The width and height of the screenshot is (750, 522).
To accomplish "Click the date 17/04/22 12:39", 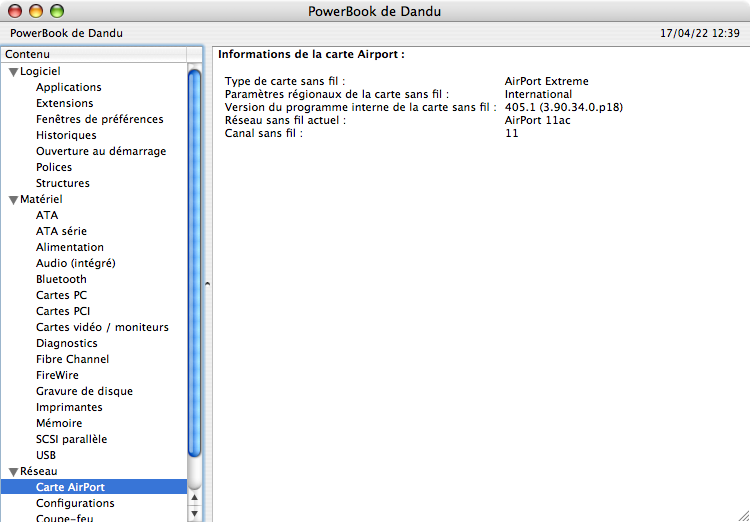I will tap(700, 33).
